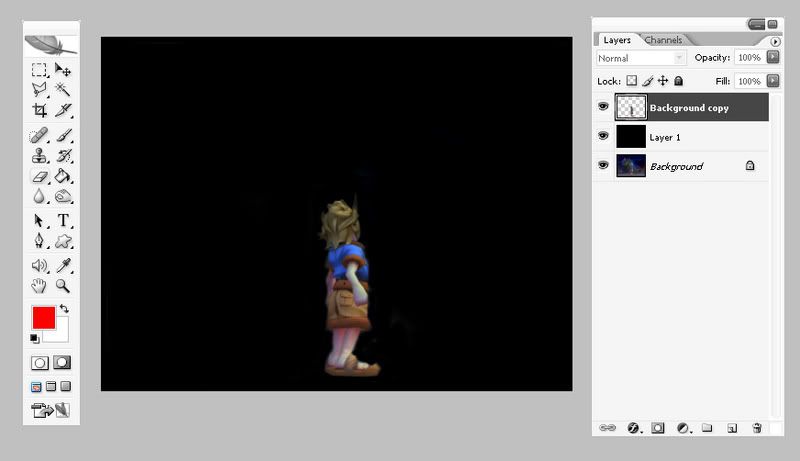Select the Type tool
The image size is (800, 461).
point(63,220)
